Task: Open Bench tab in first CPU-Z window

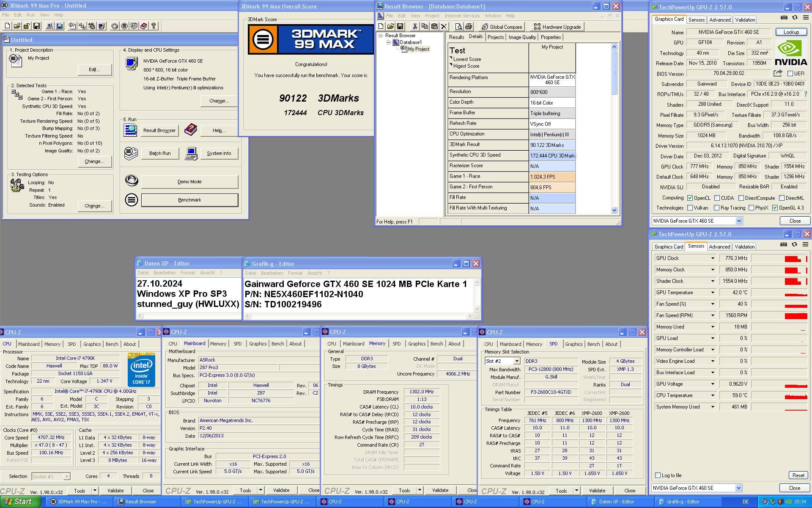Action: tap(112, 344)
